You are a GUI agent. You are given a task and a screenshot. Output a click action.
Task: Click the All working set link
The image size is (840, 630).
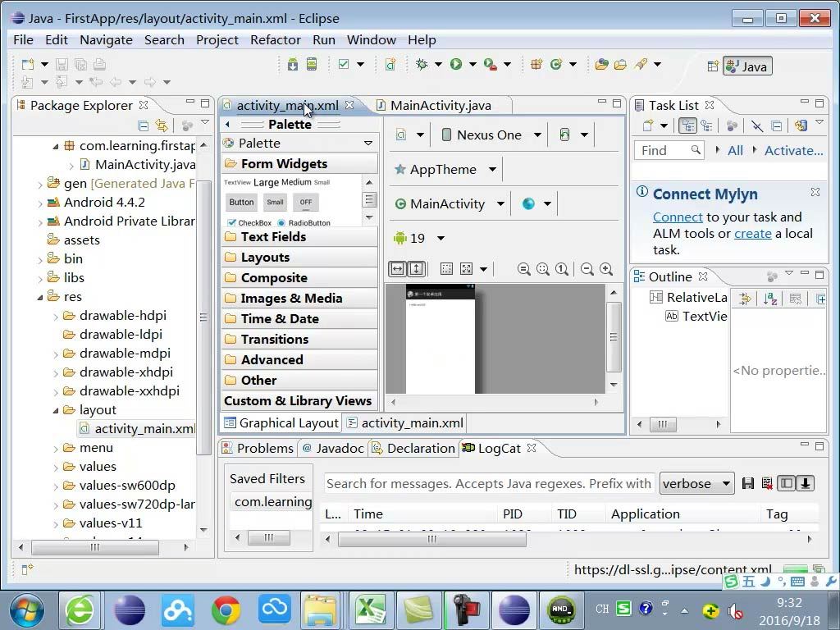point(735,151)
